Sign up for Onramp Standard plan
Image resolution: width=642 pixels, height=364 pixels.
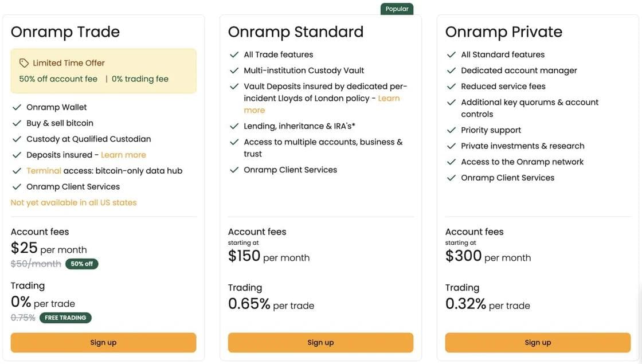[x=320, y=343]
